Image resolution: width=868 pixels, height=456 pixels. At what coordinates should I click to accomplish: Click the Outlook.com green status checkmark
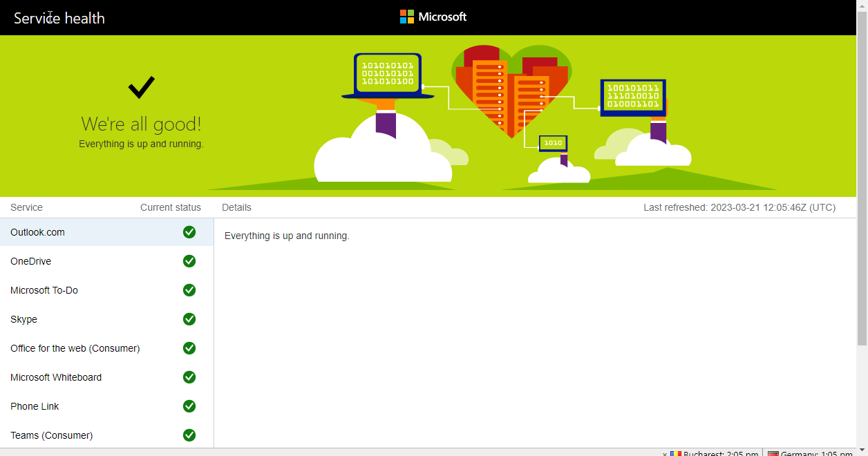(x=189, y=232)
